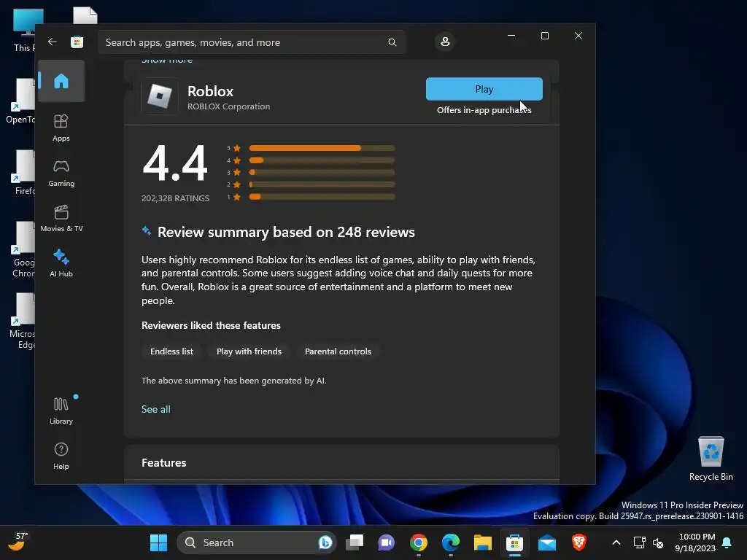Viewport: 747px width, 560px height.
Task: Open File Explorer from taskbar
Action: (483, 542)
